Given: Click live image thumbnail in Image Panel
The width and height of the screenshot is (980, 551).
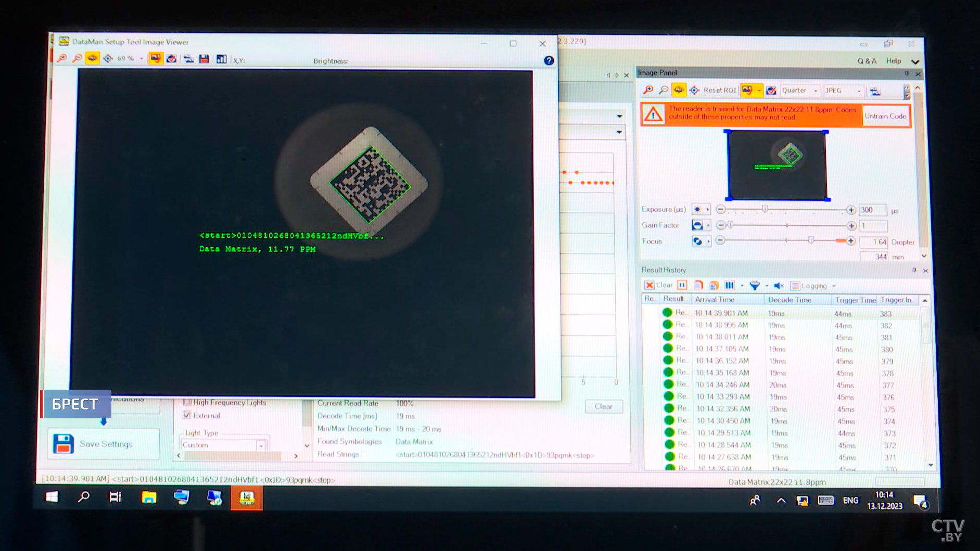Looking at the screenshot, I should click(x=777, y=165).
